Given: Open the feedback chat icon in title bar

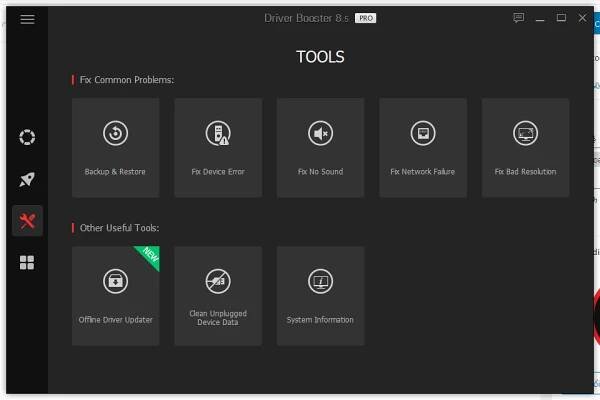Looking at the screenshot, I should pos(518,18).
